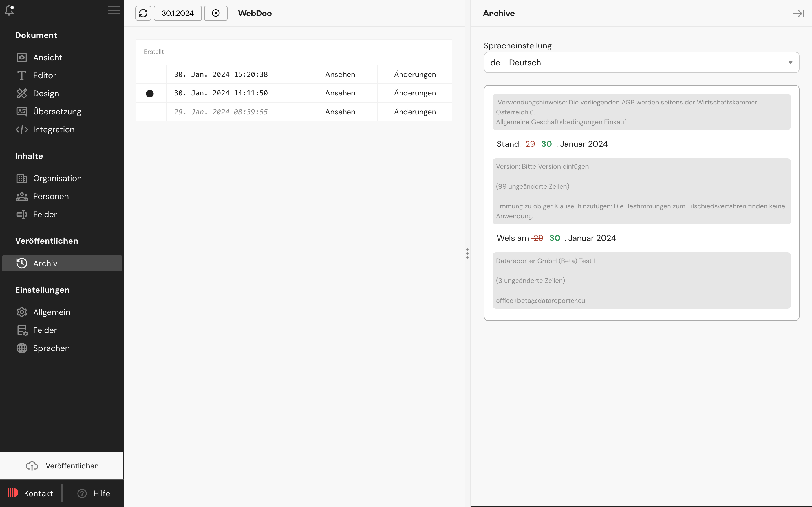
Task: Open Sprachen language settings
Action: pyautogui.click(x=51, y=348)
